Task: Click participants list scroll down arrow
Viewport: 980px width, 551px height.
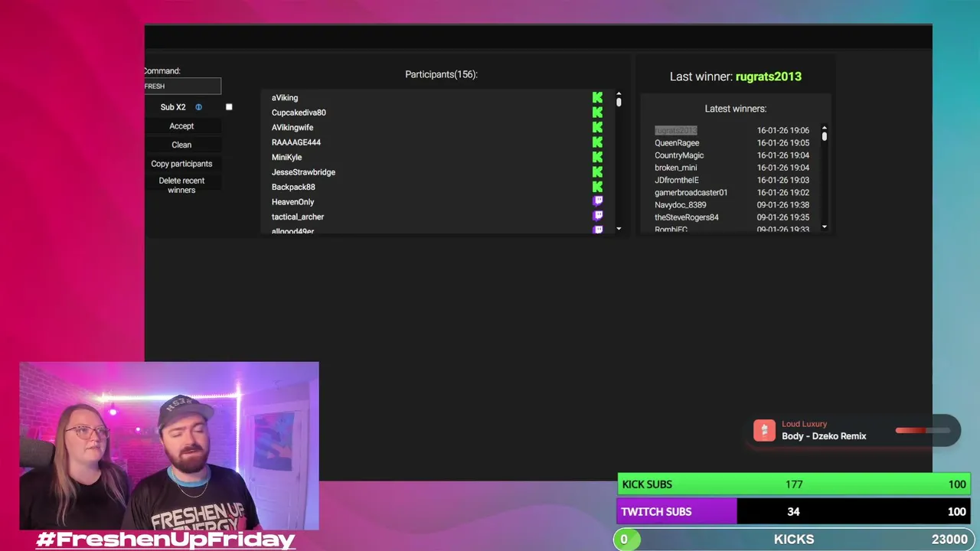Action: 619,229
